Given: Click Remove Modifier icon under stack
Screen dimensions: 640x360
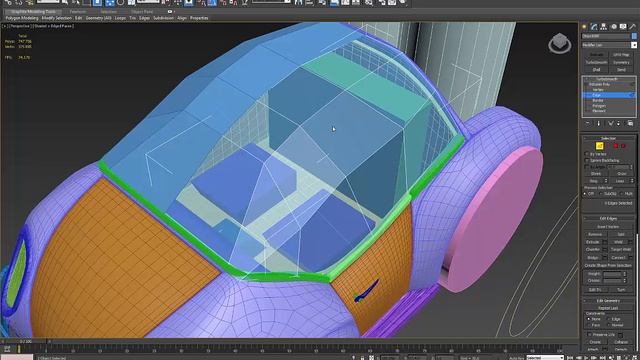Looking at the screenshot, I should (619, 123).
